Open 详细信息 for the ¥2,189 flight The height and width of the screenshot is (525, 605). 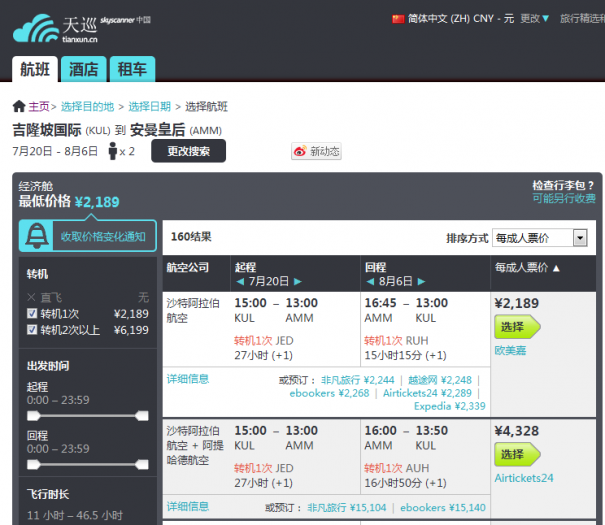188,379
